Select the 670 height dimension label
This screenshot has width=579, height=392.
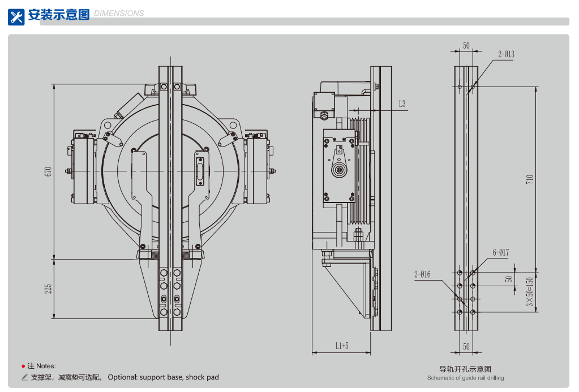[x=48, y=171]
